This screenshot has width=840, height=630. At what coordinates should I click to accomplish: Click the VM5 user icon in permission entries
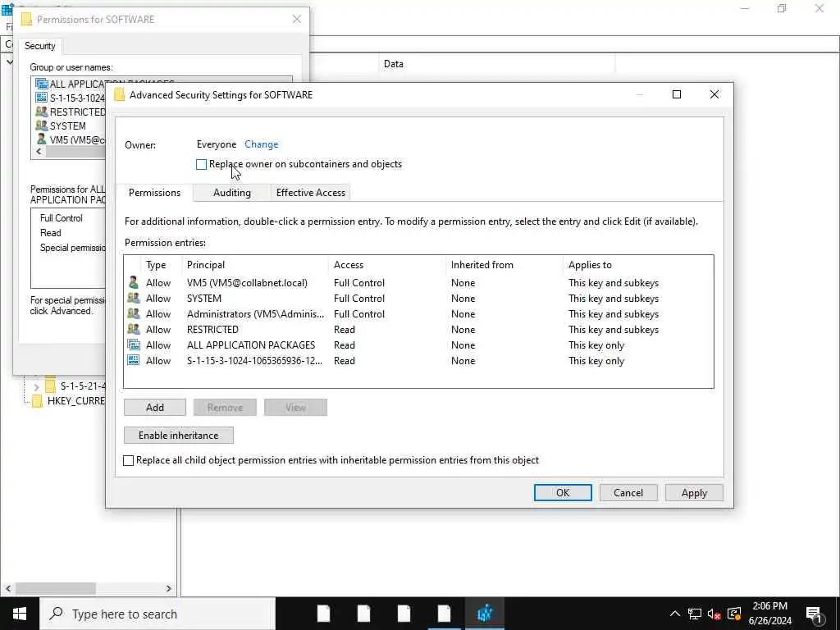tap(134, 282)
